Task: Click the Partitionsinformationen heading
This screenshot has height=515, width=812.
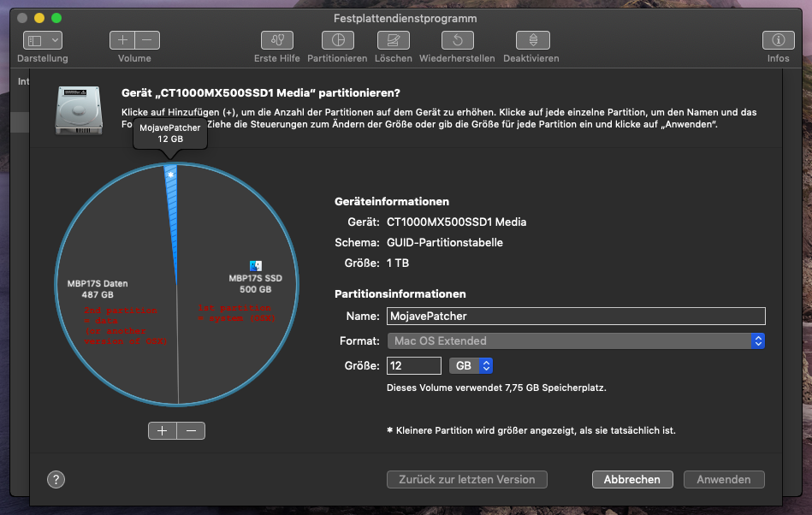Action: coord(400,294)
